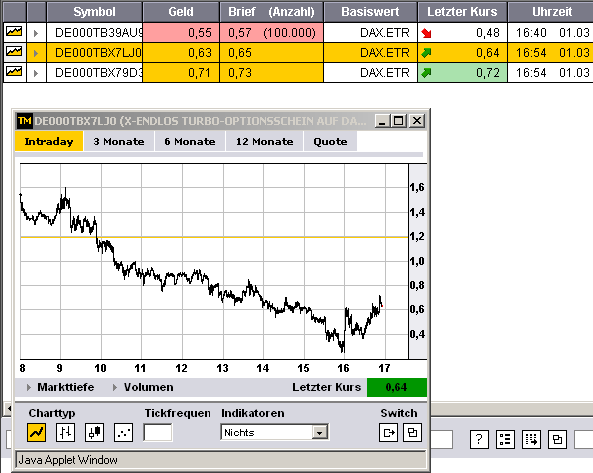Select line chart type icon
This screenshot has width=593, height=473.
(37, 432)
